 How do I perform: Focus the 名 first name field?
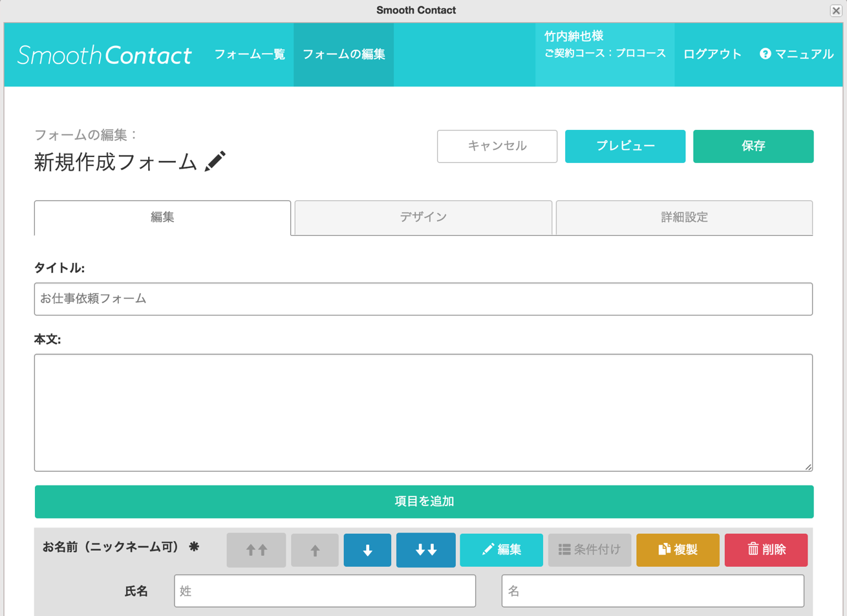[653, 591]
